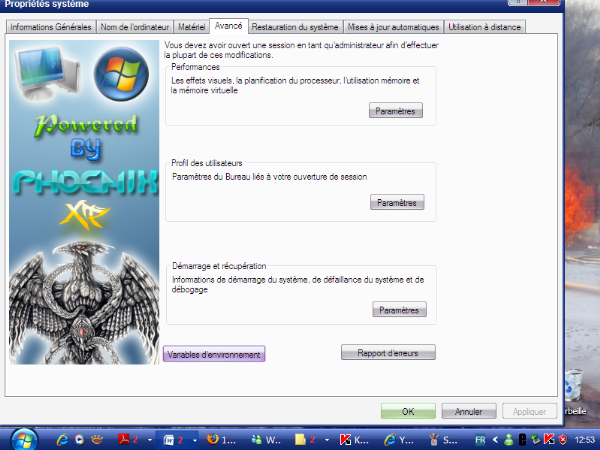Click the orange paw quick launch icon
The width and height of the screenshot is (600, 450).
point(97,440)
